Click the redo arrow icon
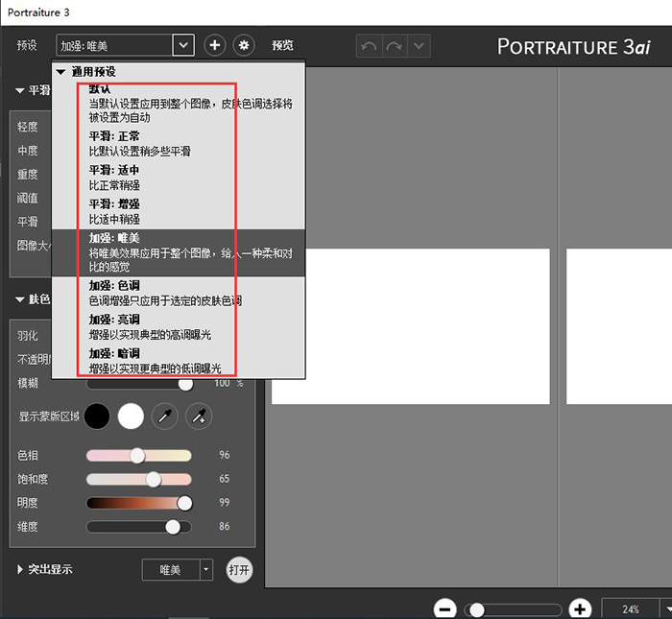 click(394, 45)
